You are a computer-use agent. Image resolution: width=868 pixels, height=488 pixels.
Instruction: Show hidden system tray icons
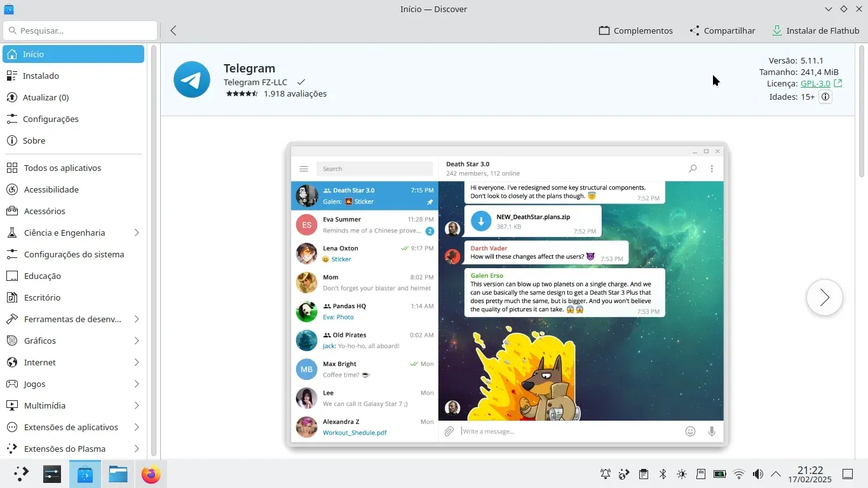(x=776, y=474)
